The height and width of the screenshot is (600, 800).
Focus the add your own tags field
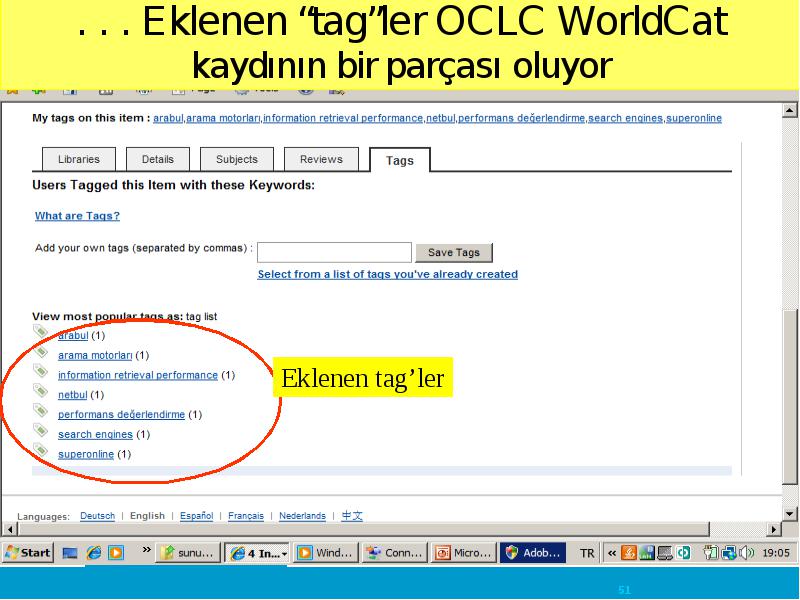pyautogui.click(x=334, y=253)
